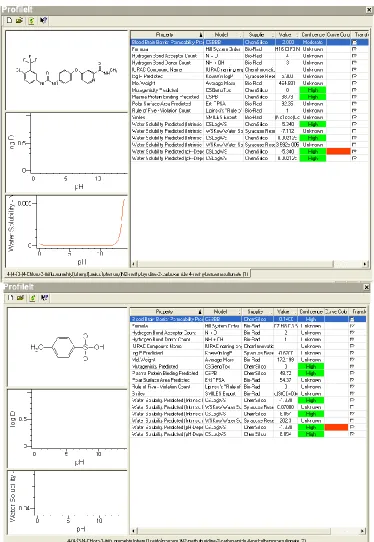Select Hydrogen Bond Acceptor Count row in upper window

[249, 56]
